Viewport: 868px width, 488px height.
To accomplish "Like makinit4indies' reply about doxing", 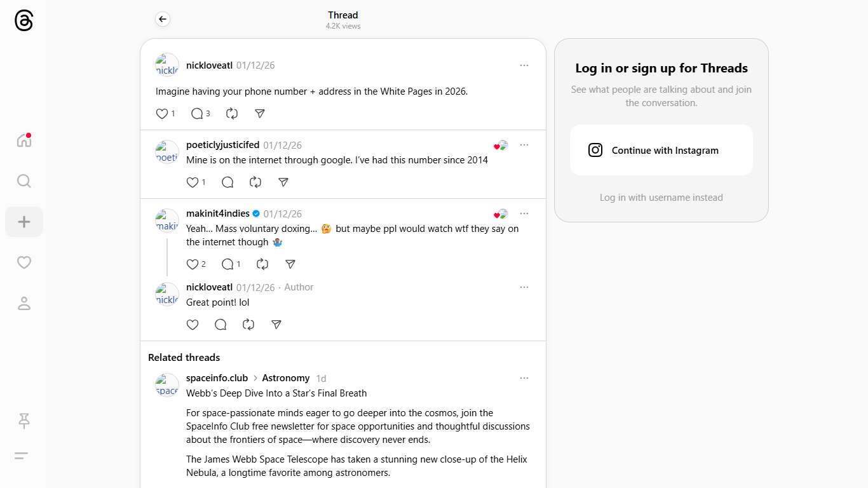I will click(193, 264).
